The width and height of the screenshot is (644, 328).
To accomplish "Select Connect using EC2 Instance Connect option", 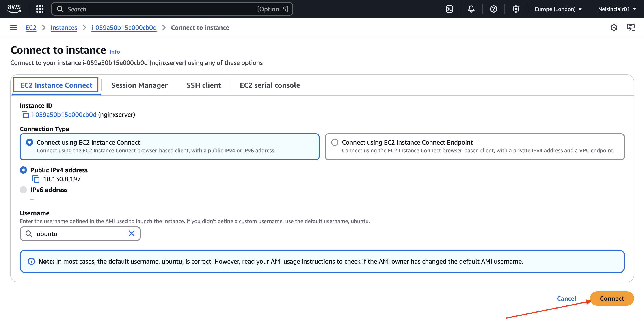I will (169, 147).
